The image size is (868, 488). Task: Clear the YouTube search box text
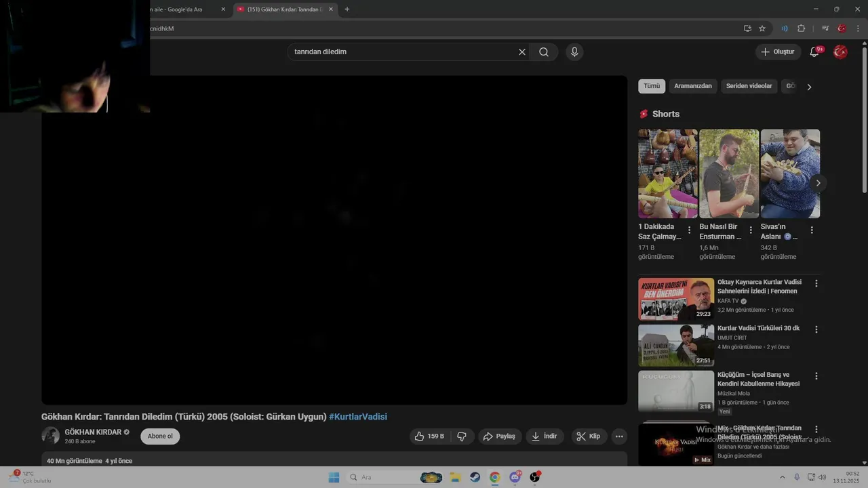point(522,52)
